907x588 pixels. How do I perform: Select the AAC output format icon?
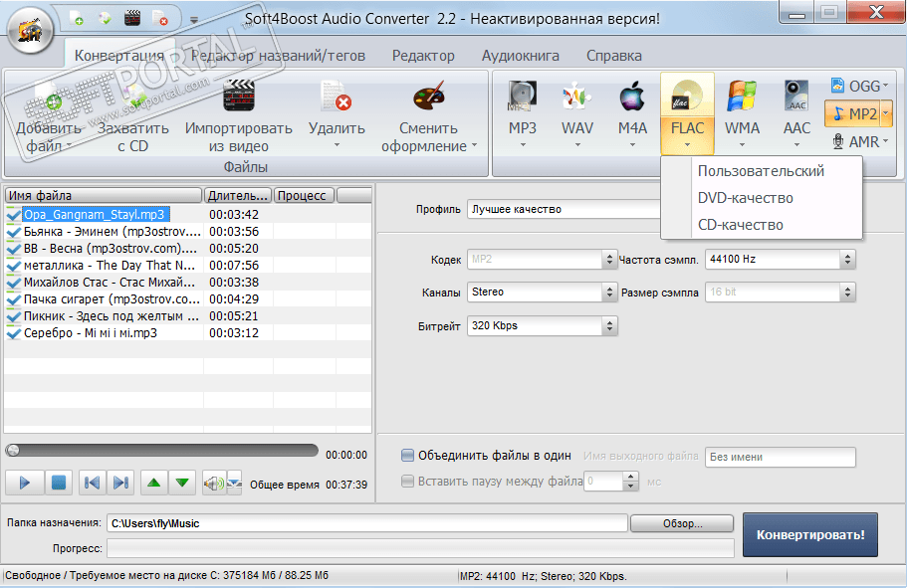[796, 96]
